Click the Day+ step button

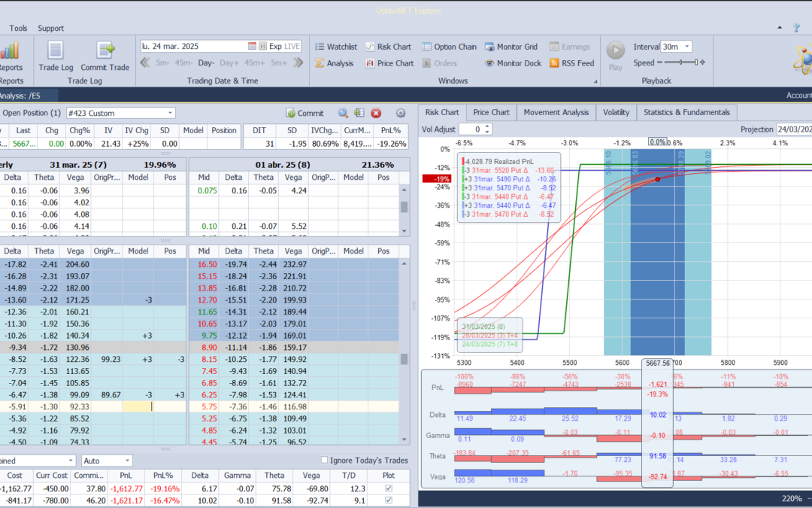pyautogui.click(x=229, y=62)
